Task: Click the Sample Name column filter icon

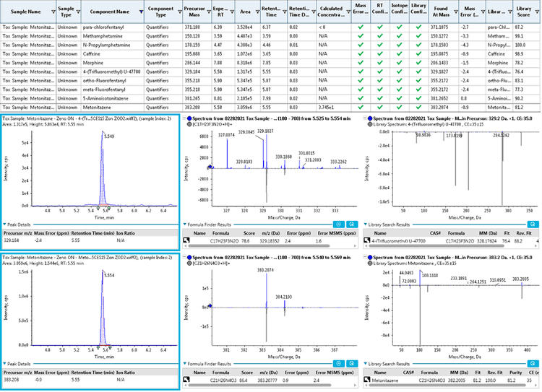Action: pyautogui.click(x=52, y=12)
